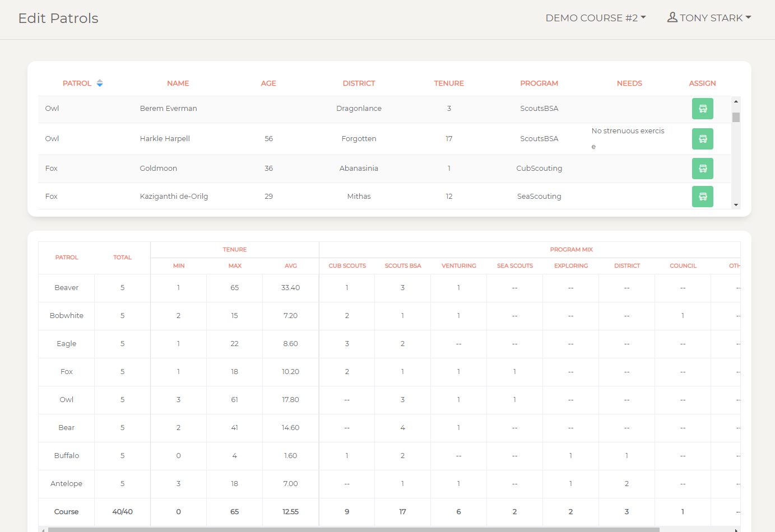This screenshot has height=532, width=775.
Task: Click the Goldmoon name cell
Action: click(158, 169)
